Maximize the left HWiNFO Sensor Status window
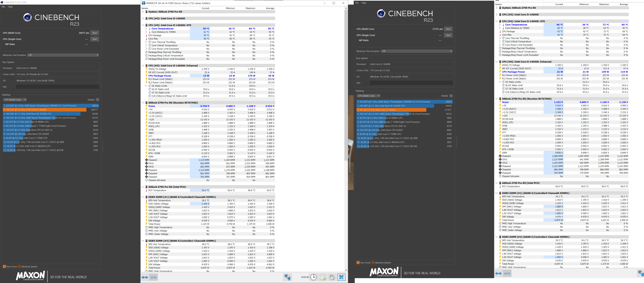This screenshot has width=644, height=283. point(334,3)
